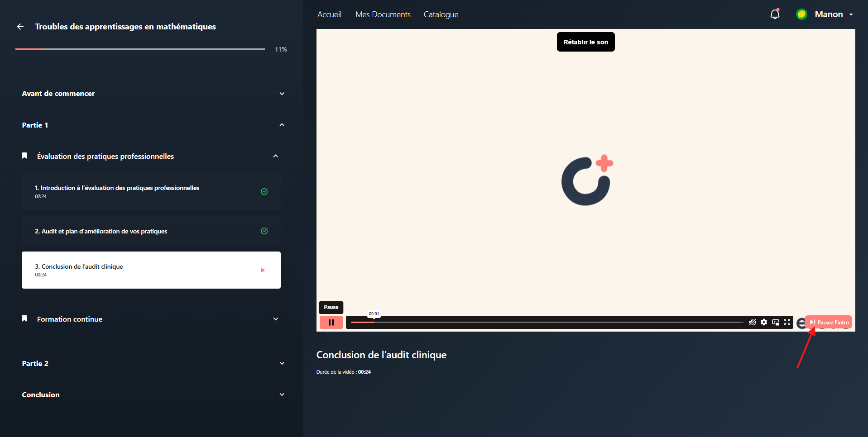Click the 11% course progress bar
Screen dimensions: 868x437
140,49
